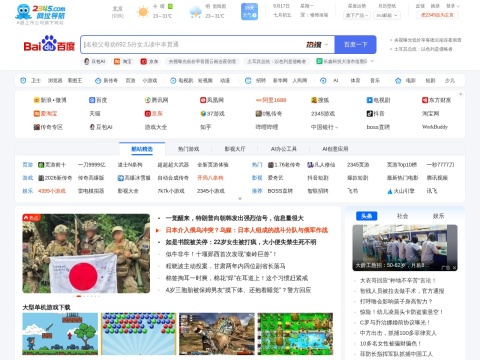Open 阿里1688 site link
The width and height of the screenshot is (480, 360).
pos(271,100)
